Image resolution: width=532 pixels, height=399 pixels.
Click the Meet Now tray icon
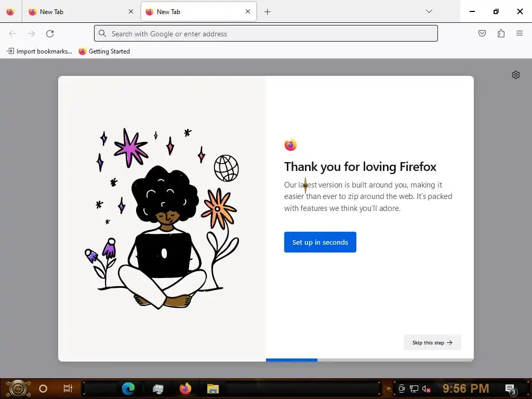point(402,389)
